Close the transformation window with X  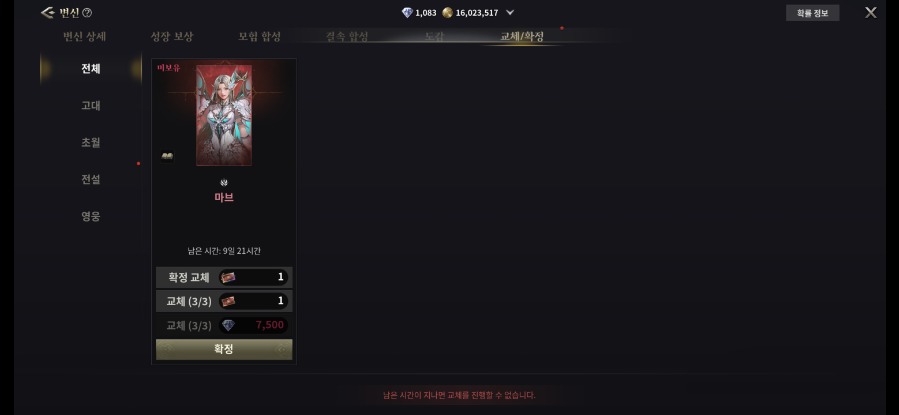pyautogui.click(x=870, y=13)
